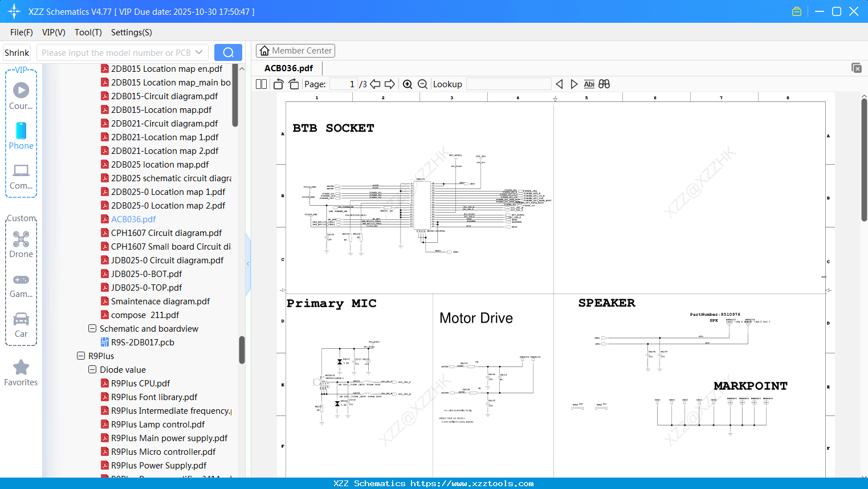Image resolution: width=868 pixels, height=489 pixels.
Task: Open the R9S-2DB017.pcb boardview file
Action: click(142, 343)
